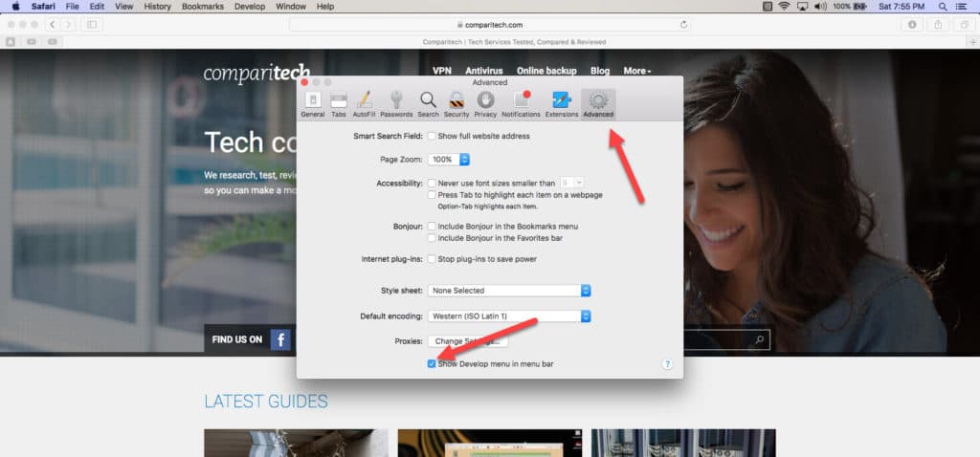The height and width of the screenshot is (457, 980).
Task: Go forward with Safari's forward arrow
Action: (x=68, y=24)
